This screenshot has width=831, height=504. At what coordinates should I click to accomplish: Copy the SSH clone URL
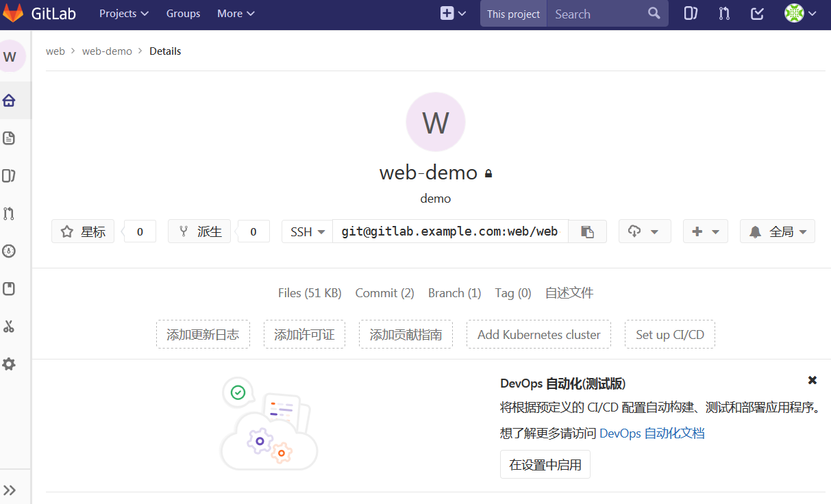coord(587,231)
